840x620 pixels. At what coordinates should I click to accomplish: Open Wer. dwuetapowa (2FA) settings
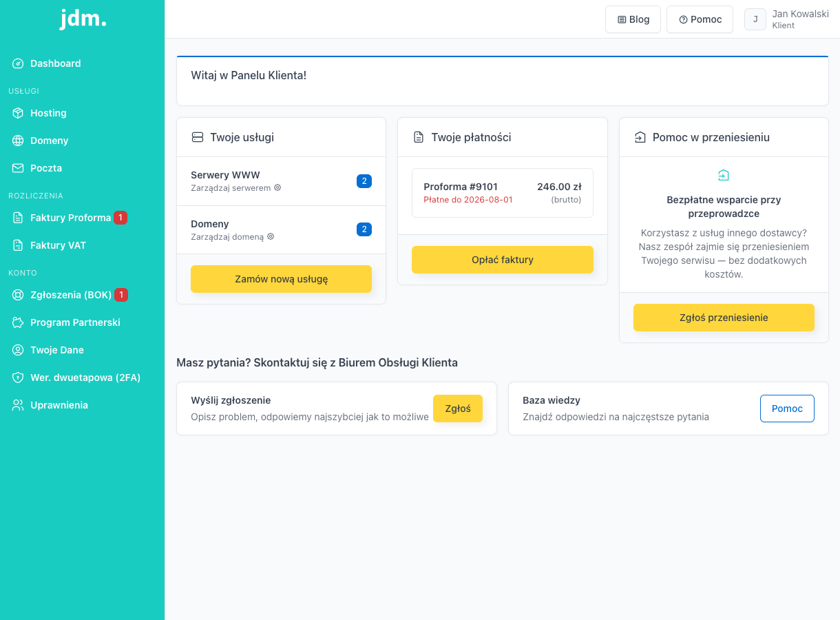tap(83, 378)
